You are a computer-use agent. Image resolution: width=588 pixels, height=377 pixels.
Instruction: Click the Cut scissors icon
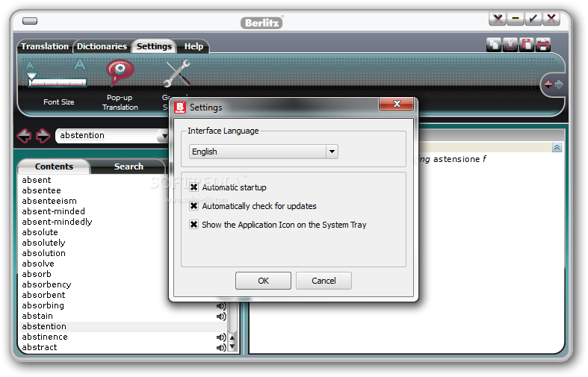pyautogui.click(x=510, y=45)
